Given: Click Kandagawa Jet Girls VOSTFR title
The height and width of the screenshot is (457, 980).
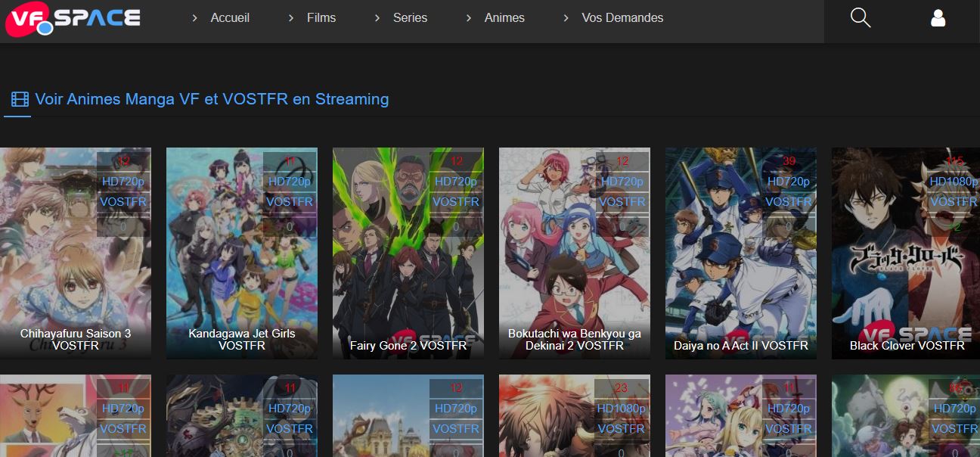Looking at the screenshot, I should coord(242,340).
